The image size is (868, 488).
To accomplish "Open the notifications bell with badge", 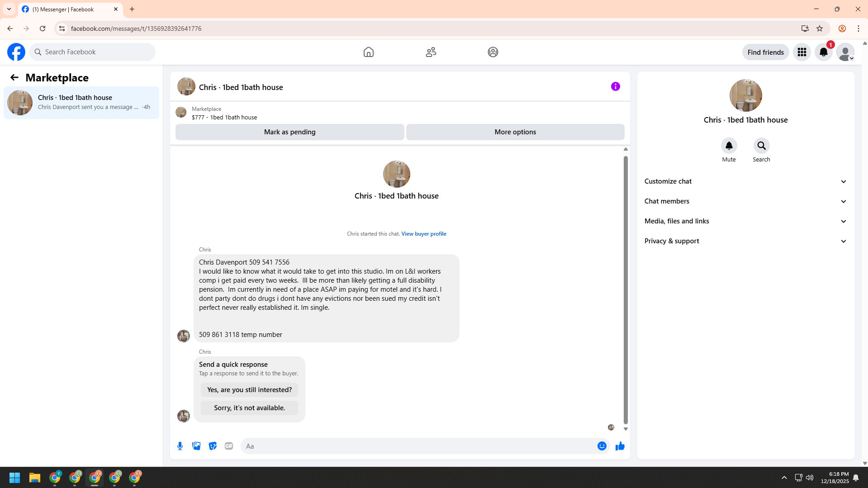I will (824, 52).
